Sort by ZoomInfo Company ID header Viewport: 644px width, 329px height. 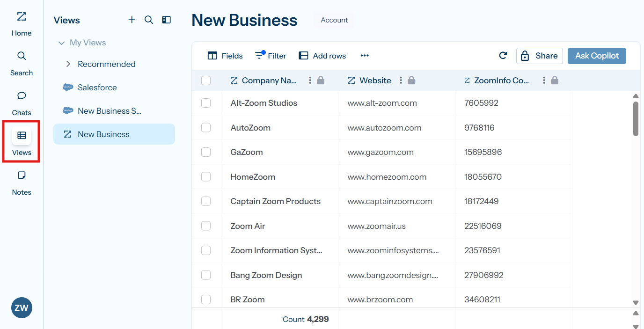pyautogui.click(x=502, y=80)
